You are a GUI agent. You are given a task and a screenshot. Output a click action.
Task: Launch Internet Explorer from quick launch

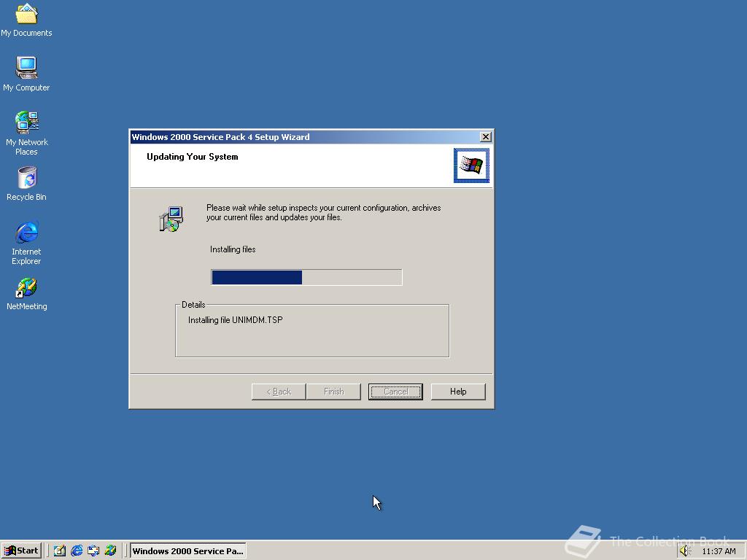76,551
